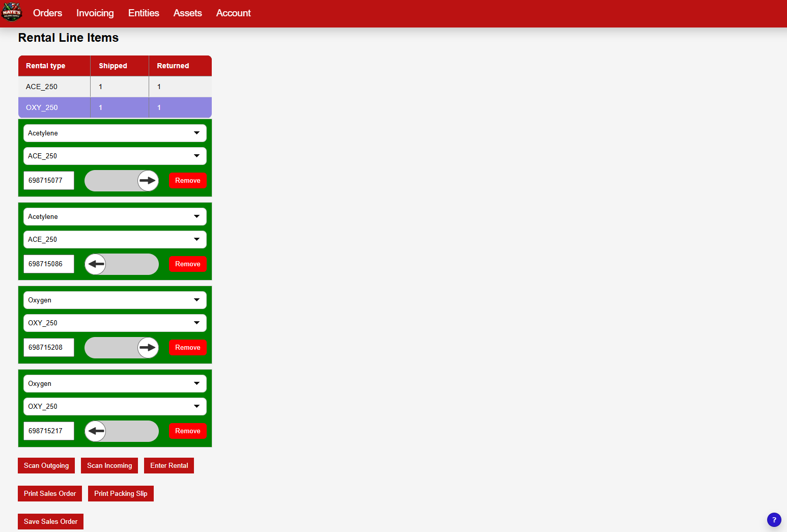Viewport: 787px width, 532px height.
Task: Go to the Assets menu
Action: 187,13
